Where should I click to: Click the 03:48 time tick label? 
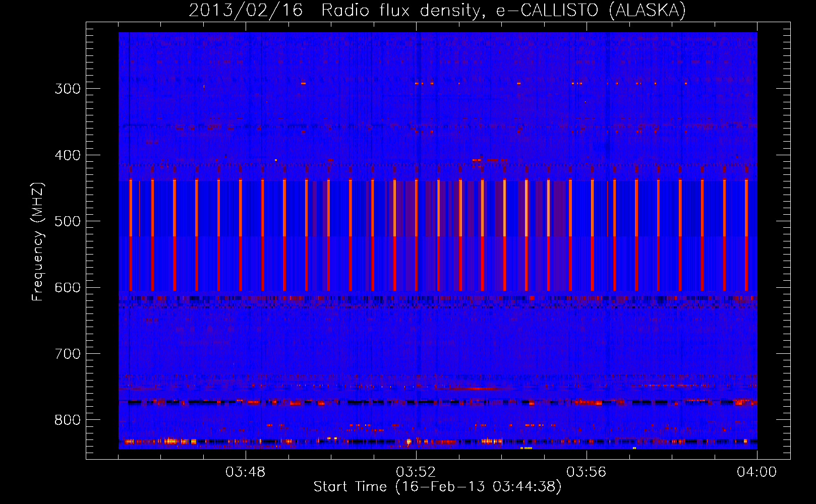point(246,472)
